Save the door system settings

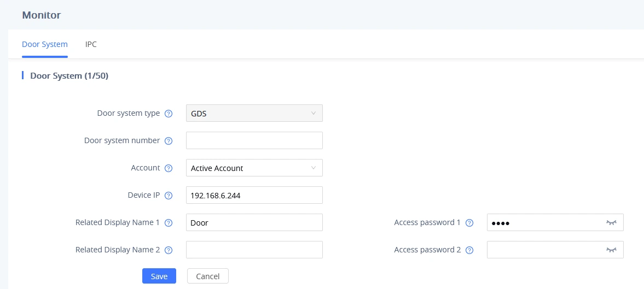[159, 276]
